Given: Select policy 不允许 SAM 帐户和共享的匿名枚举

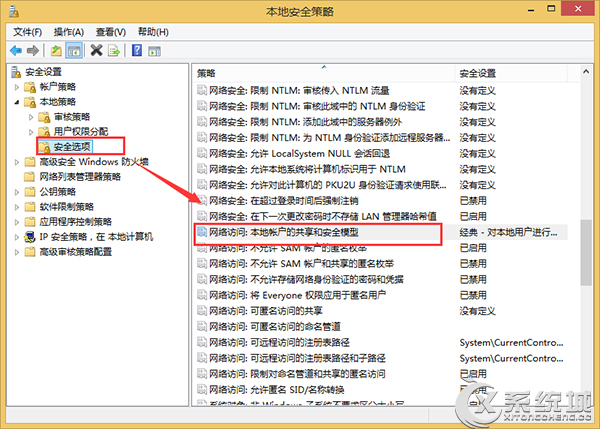Looking at the screenshot, I should (302, 263).
